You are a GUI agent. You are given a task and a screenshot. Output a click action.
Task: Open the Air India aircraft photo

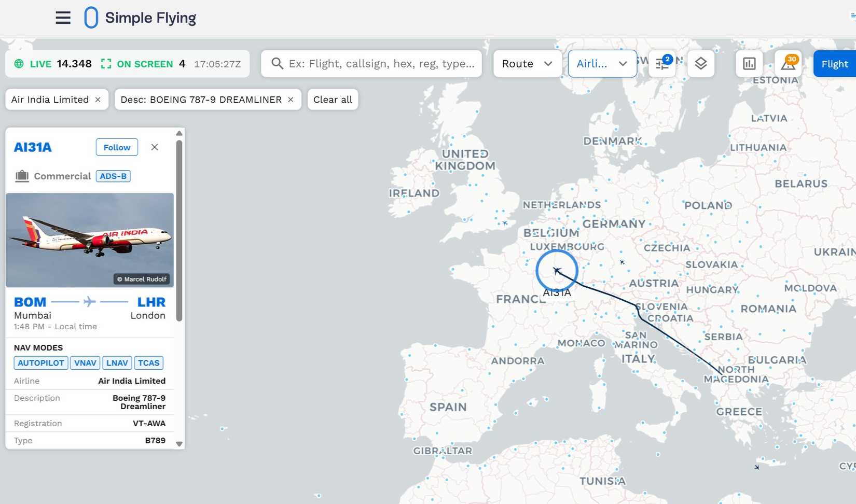(90, 240)
